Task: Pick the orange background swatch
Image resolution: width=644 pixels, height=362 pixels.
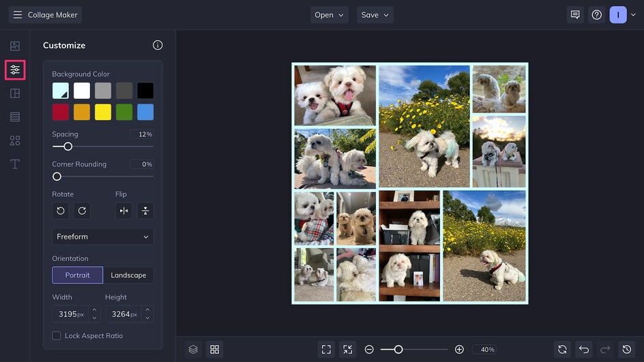Action: pos(82,112)
